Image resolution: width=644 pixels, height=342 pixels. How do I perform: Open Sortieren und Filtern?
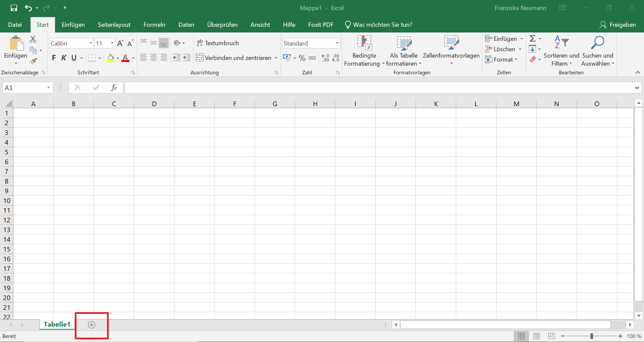[x=561, y=51]
